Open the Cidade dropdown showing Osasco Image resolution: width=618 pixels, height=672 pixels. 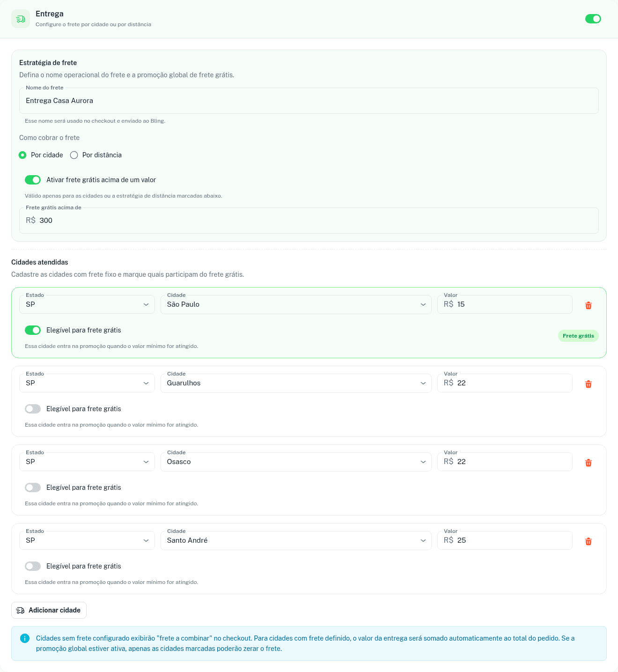tap(296, 462)
